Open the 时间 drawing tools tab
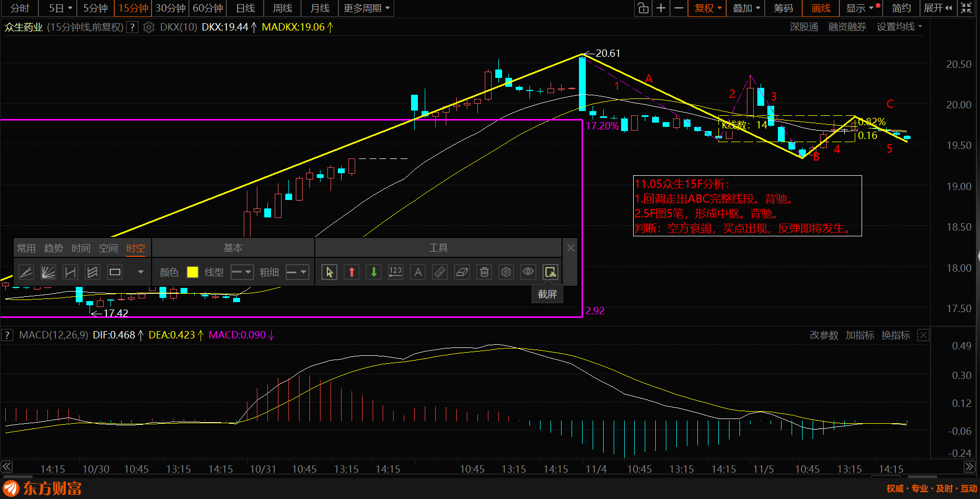This screenshot has width=980, height=499. tap(81, 248)
